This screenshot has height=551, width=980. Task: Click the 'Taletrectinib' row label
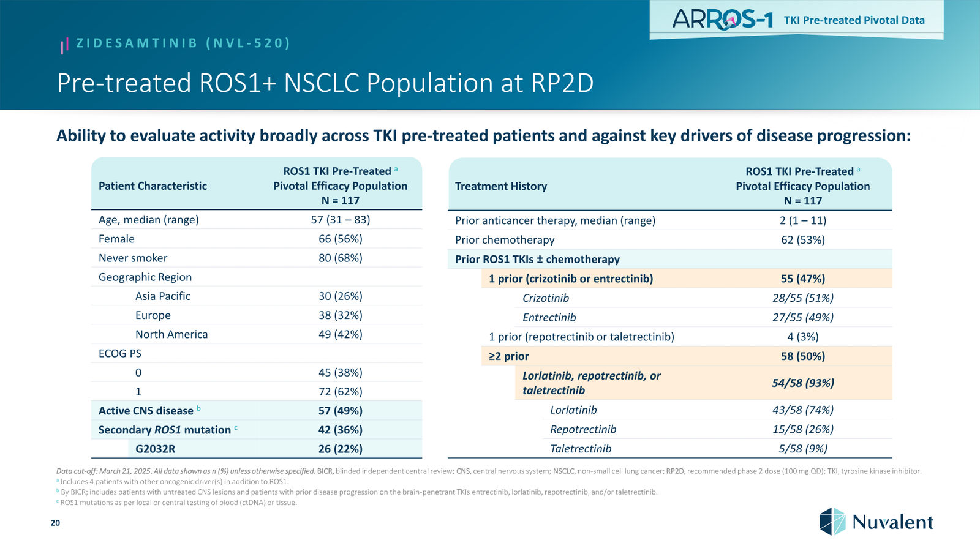(x=581, y=449)
